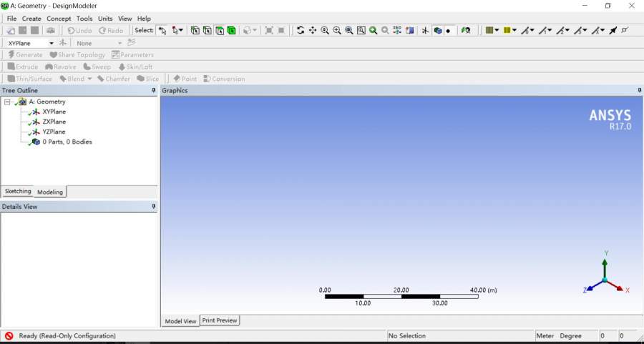
Task: Click the Sweep button
Action: [97, 67]
